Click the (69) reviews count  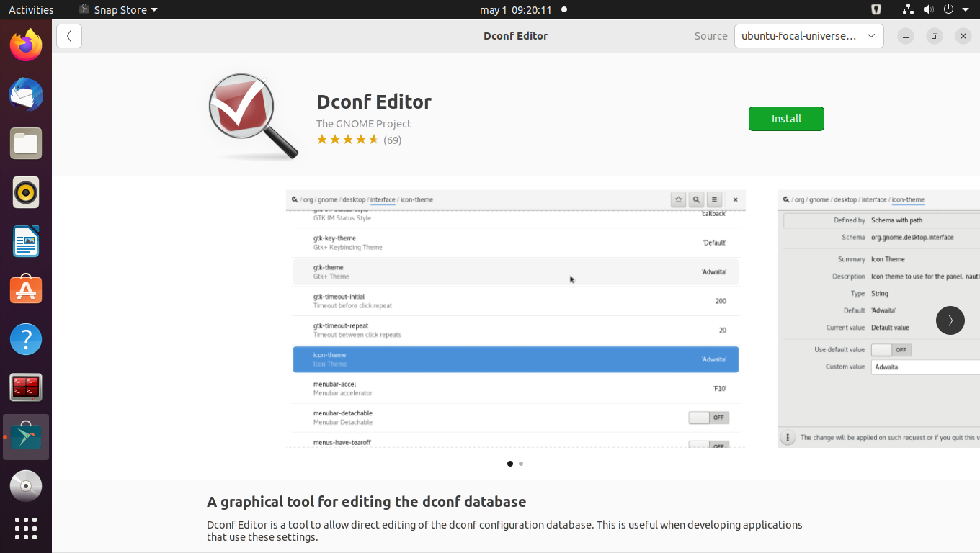(x=392, y=140)
